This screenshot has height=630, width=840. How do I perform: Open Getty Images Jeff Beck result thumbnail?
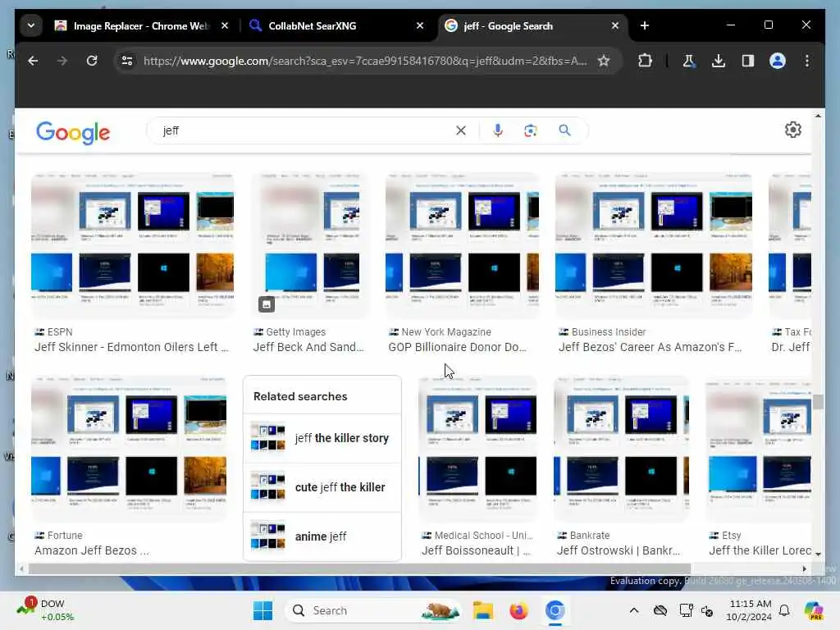(309, 245)
